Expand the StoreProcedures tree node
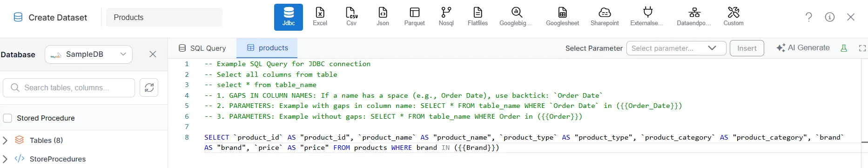The image size is (868, 168). tap(5, 159)
